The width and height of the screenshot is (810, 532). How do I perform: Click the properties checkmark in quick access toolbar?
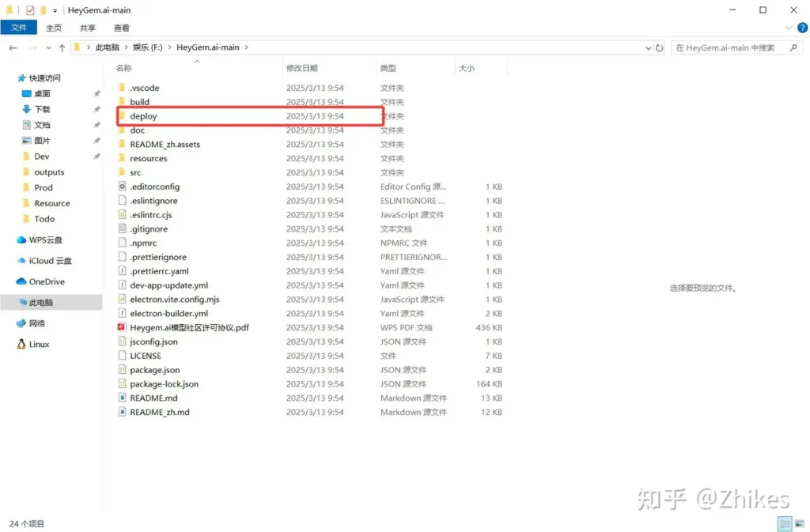(30, 10)
